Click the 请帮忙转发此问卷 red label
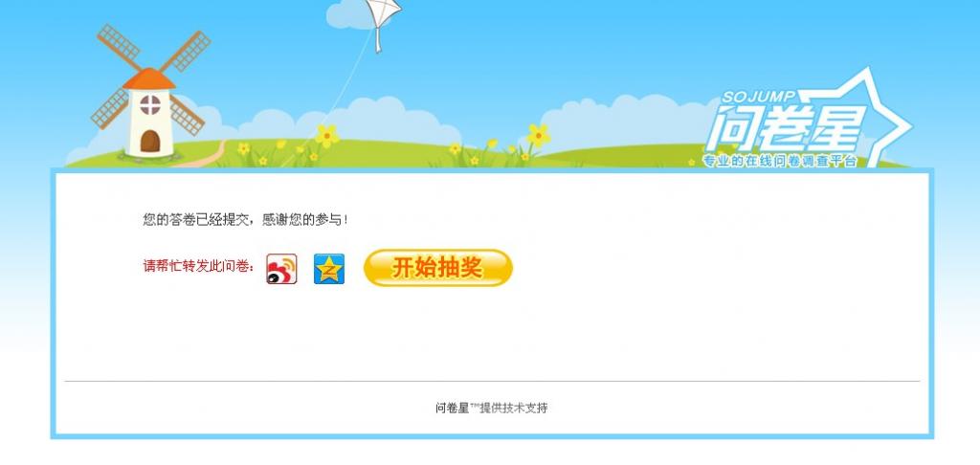Image resolution: width=980 pixels, height=465 pixels. point(199,266)
